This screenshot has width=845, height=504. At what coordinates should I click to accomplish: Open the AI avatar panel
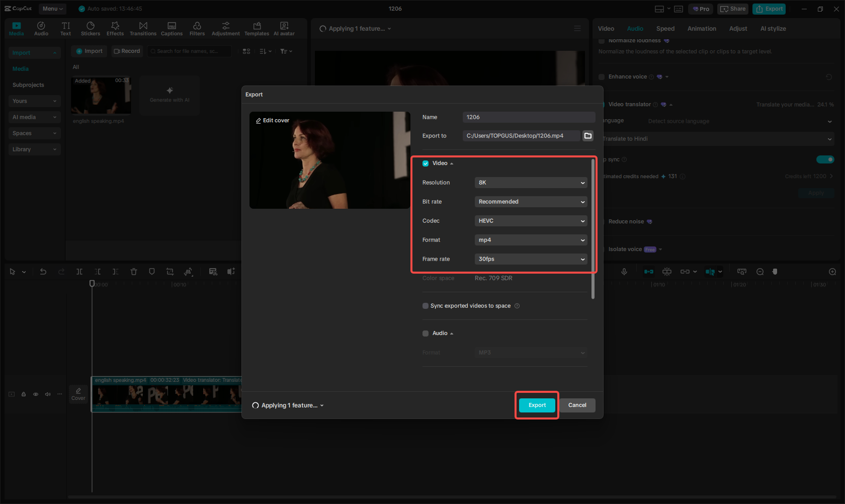(x=284, y=28)
